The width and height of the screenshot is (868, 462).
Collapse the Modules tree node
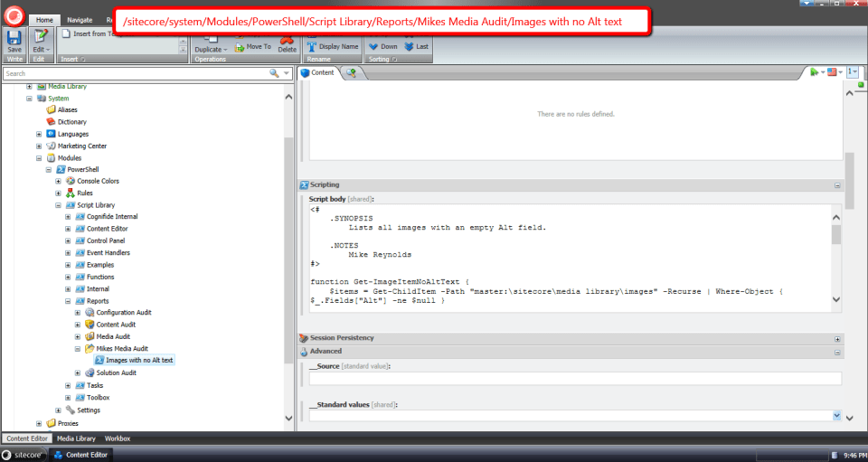pyautogui.click(x=39, y=158)
